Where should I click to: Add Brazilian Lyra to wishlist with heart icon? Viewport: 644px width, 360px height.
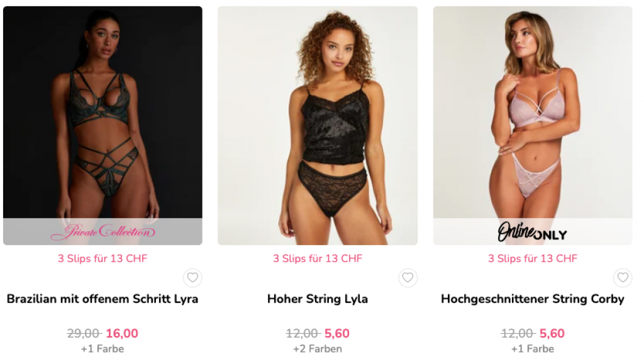click(x=192, y=278)
